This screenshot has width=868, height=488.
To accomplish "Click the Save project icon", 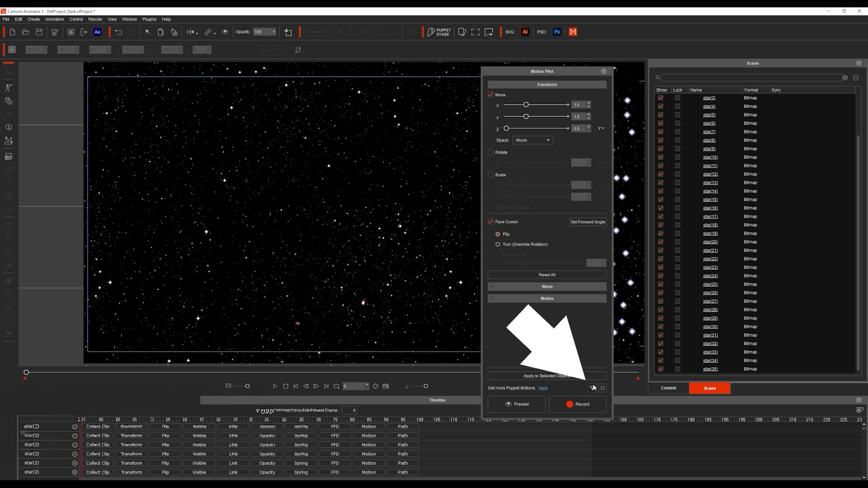I will pos(39,32).
